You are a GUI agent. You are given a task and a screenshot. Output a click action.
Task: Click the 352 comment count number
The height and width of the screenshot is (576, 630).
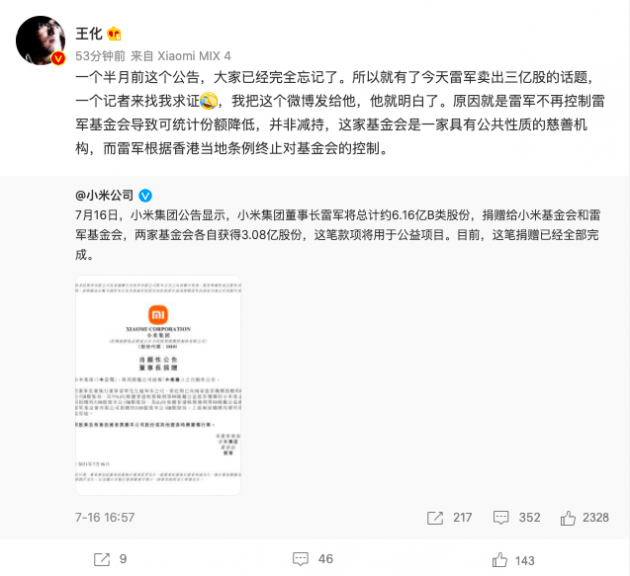click(530, 518)
